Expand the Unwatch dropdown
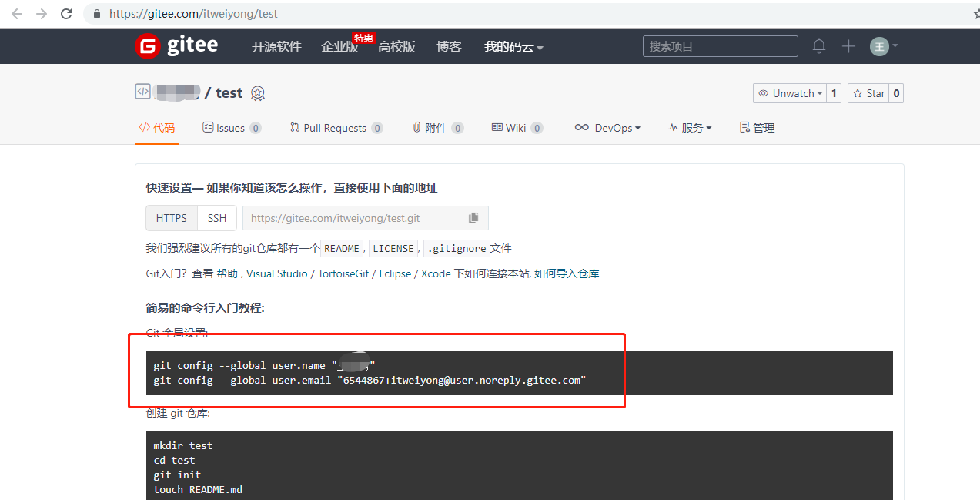 [789, 93]
